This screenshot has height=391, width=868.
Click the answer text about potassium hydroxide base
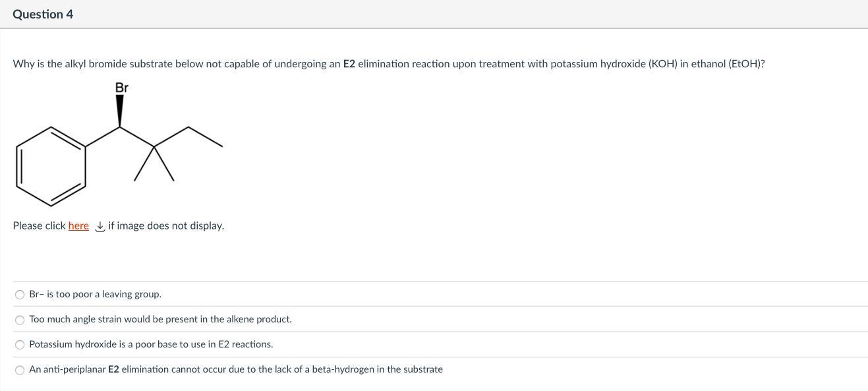(151, 344)
